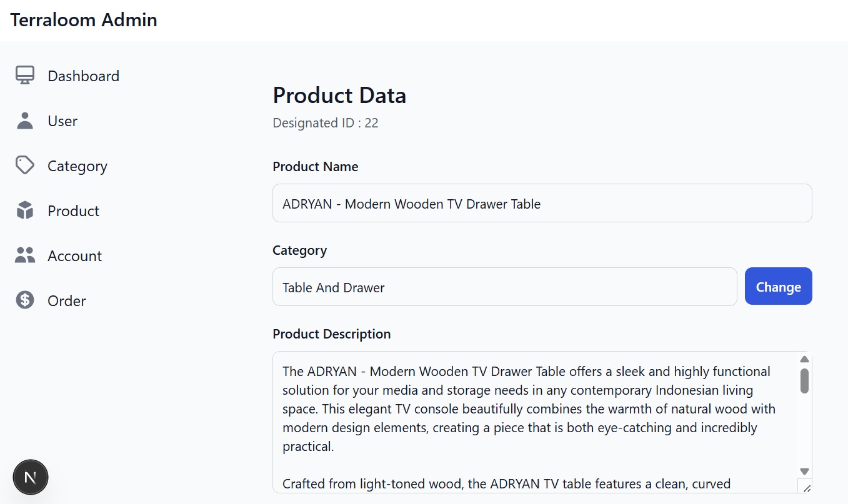Click the Terraloom Admin header title

[x=84, y=20]
